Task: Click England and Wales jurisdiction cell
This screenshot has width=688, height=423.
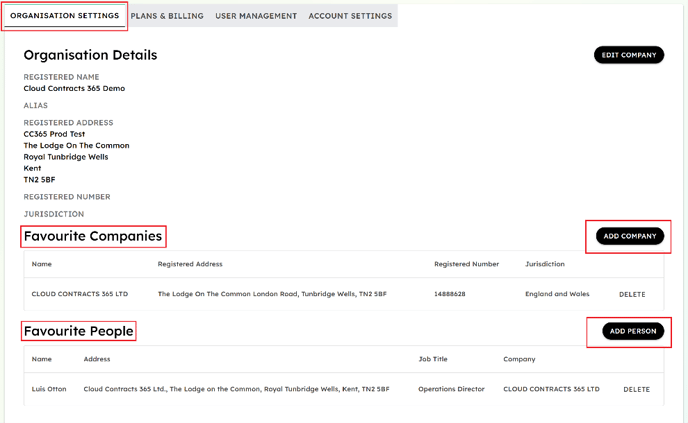Action: pos(557,294)
